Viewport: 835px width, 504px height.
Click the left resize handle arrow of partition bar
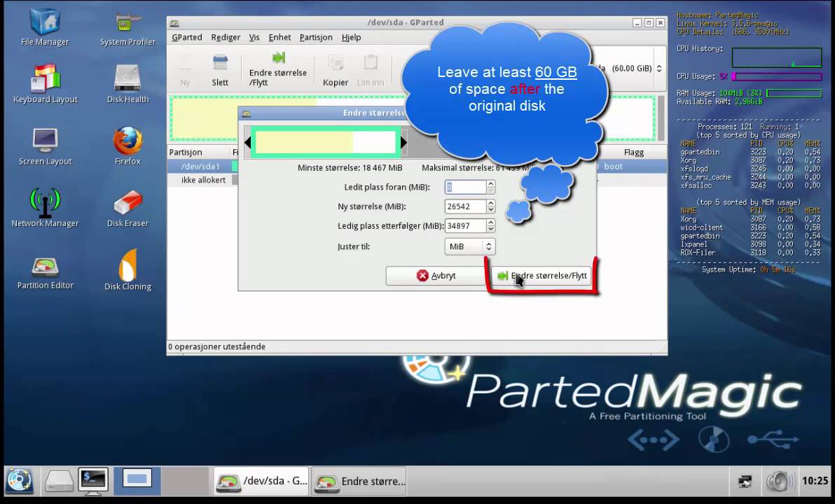tap(247, 142)
